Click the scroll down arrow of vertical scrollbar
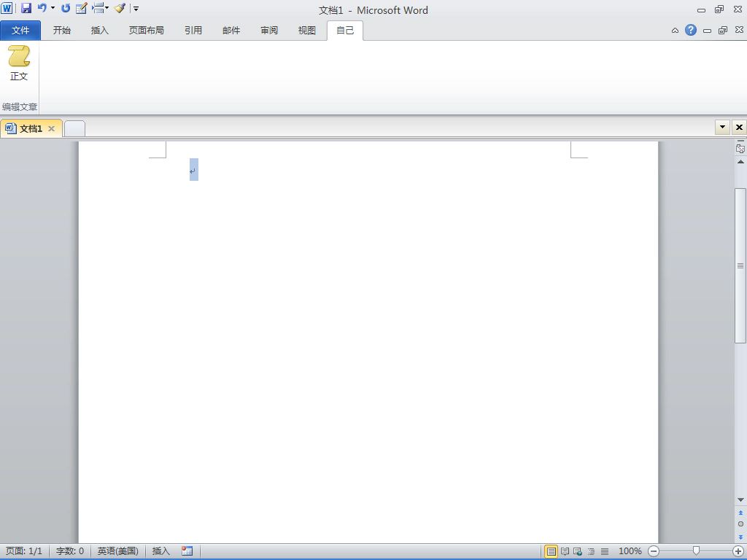The width and height of the screenshot is (747, 560). [x=740, y=499]
